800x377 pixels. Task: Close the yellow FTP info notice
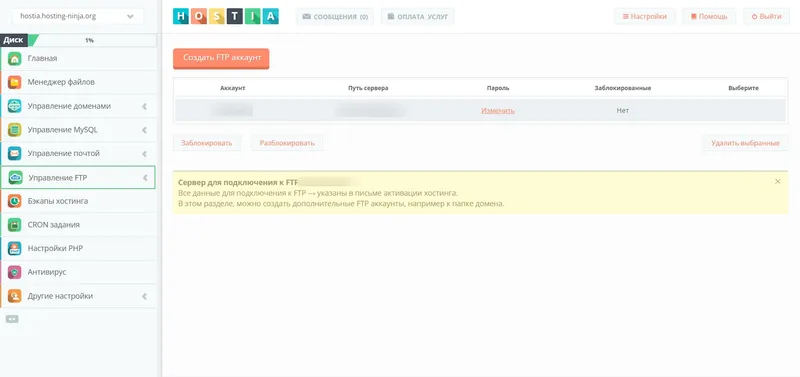[778, 181]
